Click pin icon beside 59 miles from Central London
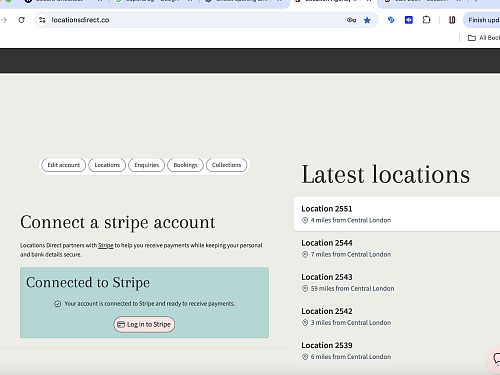The image size is (500, 375). click(x=305, y=289)
